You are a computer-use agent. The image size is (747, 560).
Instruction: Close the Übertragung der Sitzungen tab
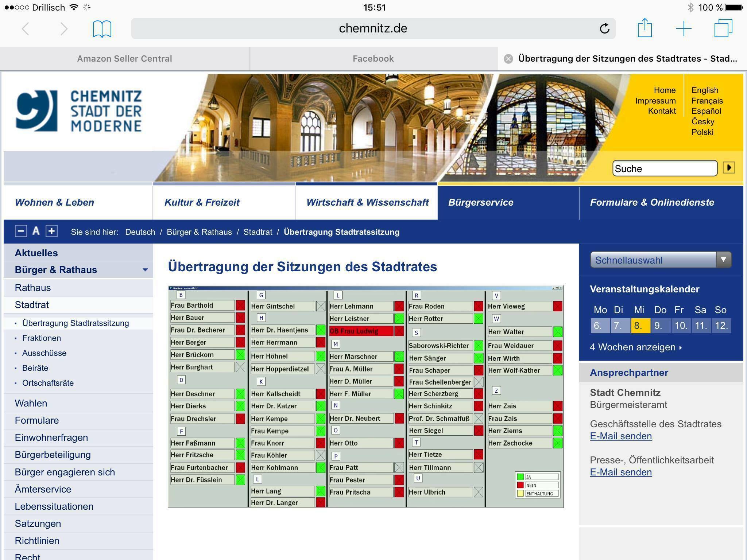pyautogui.click(x=508, y=59)
